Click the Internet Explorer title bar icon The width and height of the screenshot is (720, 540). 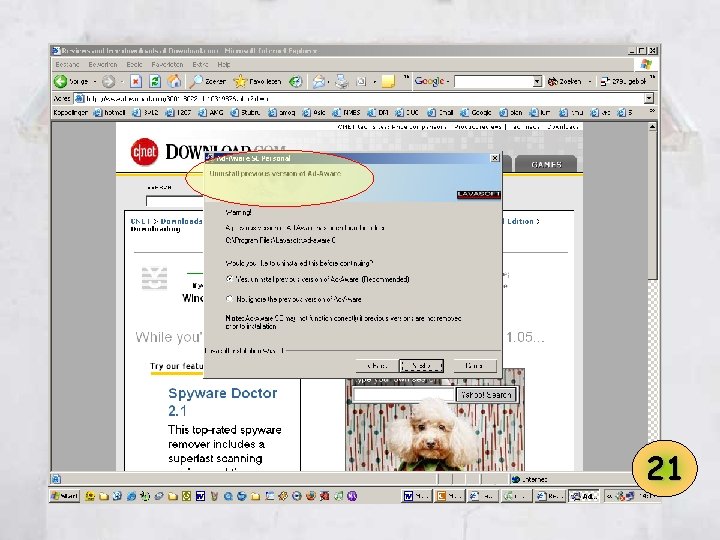56,51
